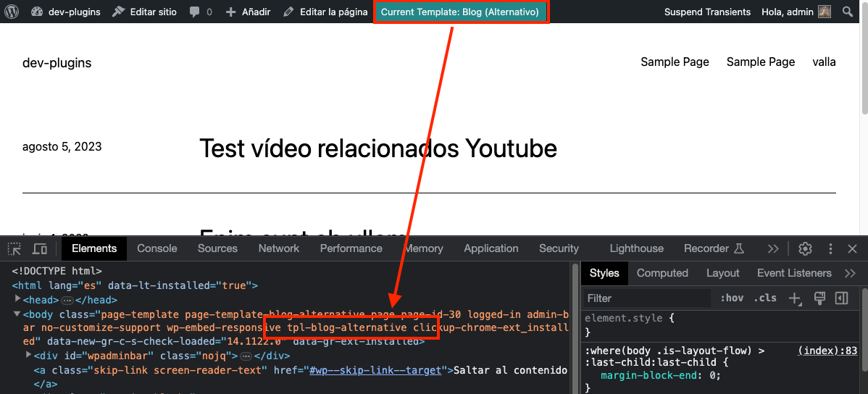Activate the DevTools inspect element picker
The height and width of the screenshot is (394, 868).
tap(14, 248)
